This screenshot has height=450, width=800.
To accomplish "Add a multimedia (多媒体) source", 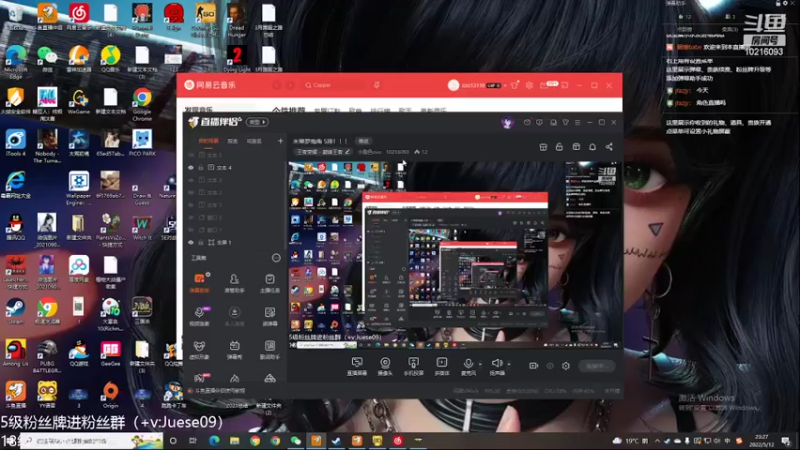I will pos(442,366).
